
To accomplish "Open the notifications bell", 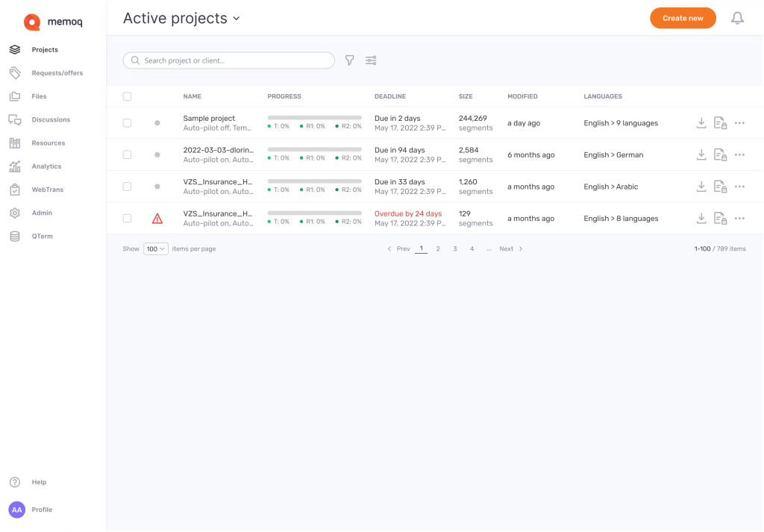I will [737, 18].
